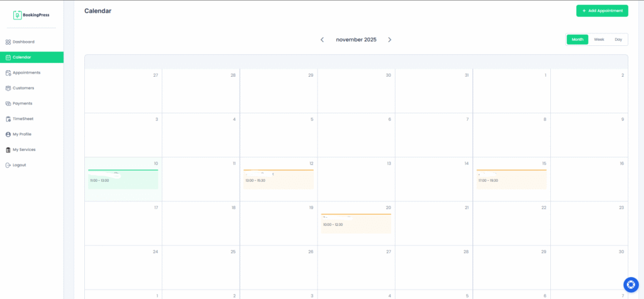
Task: Open the blue help chat bubble
Action: pyautogui.click(x=631, y=285)
